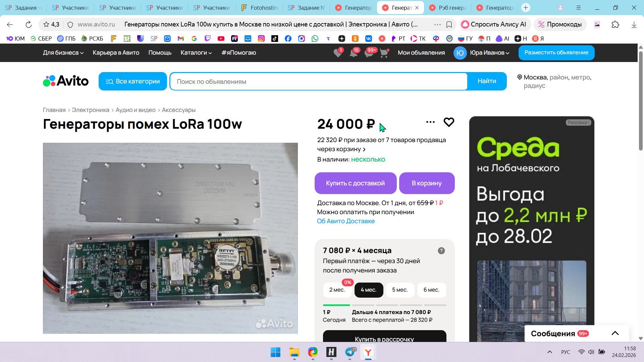
Task: Expand the Для бизнеса dropdown menu
Action: tap(63, 53)
